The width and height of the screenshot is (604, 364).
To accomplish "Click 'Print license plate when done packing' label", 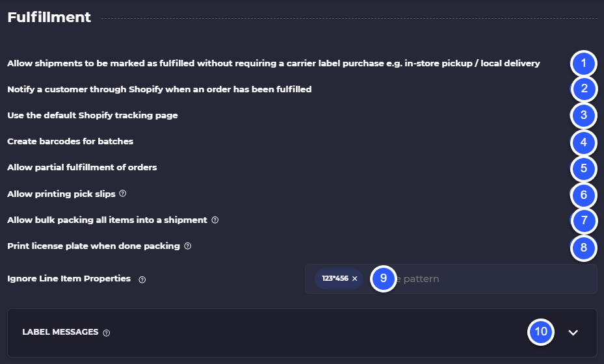I will (94, 246).
